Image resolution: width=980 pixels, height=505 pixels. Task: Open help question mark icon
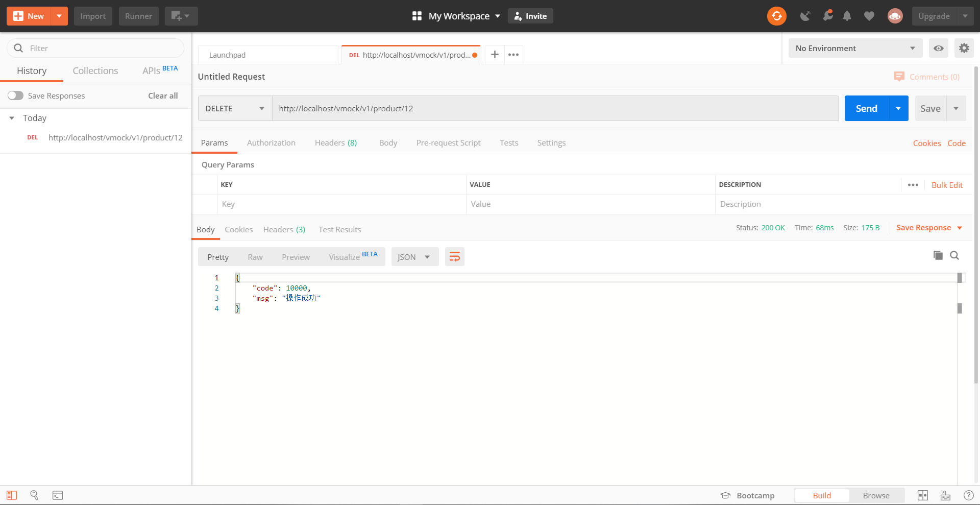coord(968,495)
